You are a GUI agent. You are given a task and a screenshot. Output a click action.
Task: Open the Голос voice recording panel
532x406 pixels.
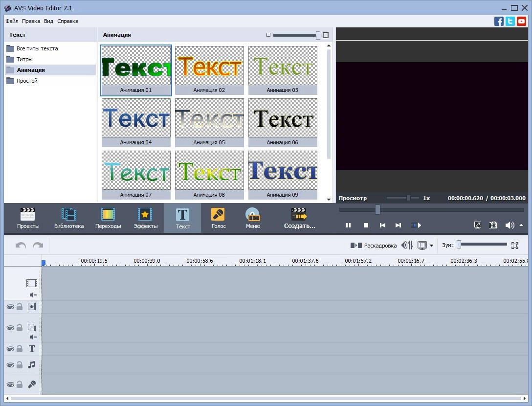[218, 218]
